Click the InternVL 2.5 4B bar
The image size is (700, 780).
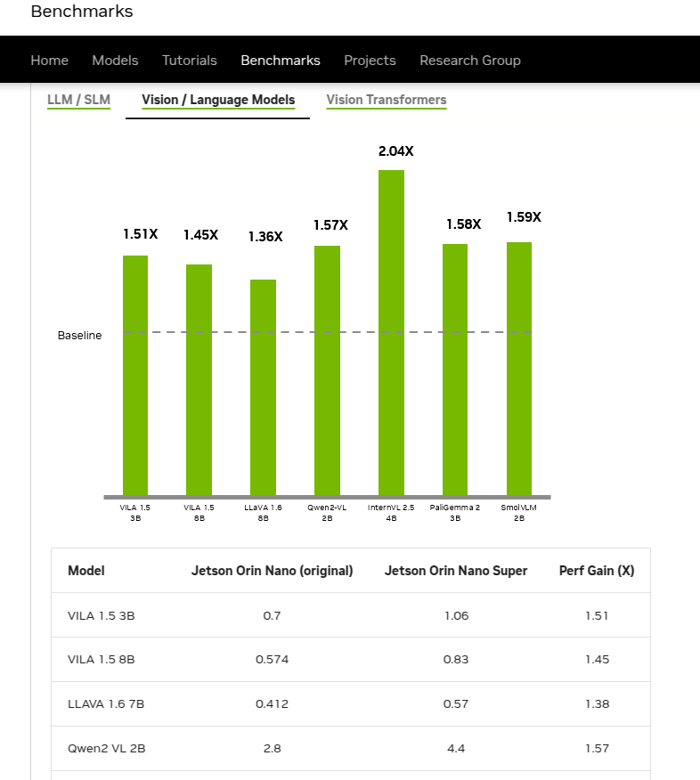point(391,332)
